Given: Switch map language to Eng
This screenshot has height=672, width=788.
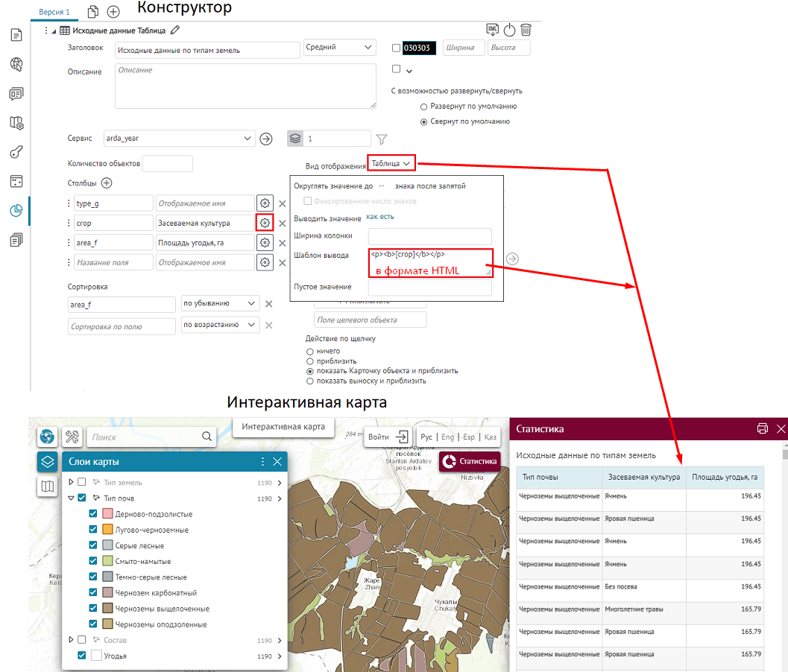Looking at the screenshot, I should (447, 437).
